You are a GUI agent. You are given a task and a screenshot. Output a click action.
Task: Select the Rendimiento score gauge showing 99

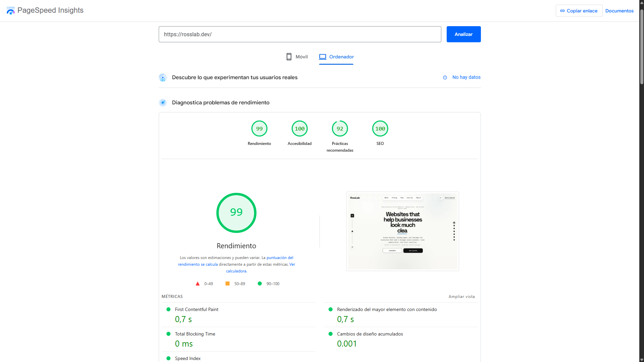click(259, 128)
